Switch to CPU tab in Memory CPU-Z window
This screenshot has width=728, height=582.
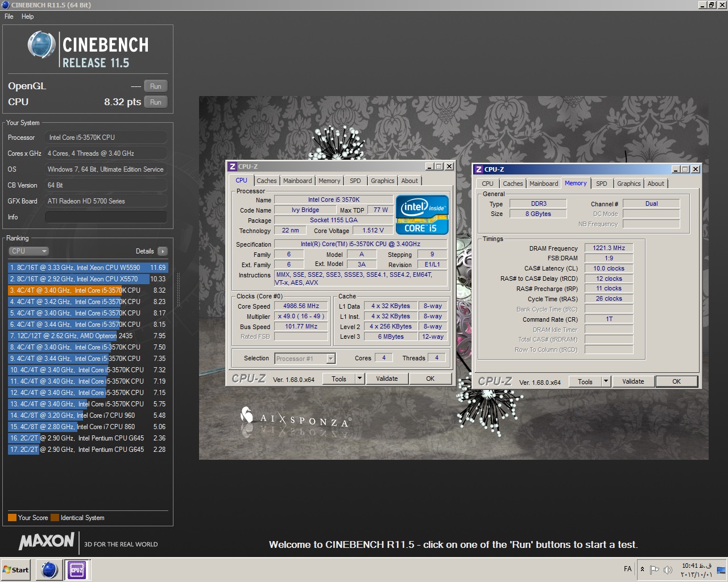tap(488, 184)
